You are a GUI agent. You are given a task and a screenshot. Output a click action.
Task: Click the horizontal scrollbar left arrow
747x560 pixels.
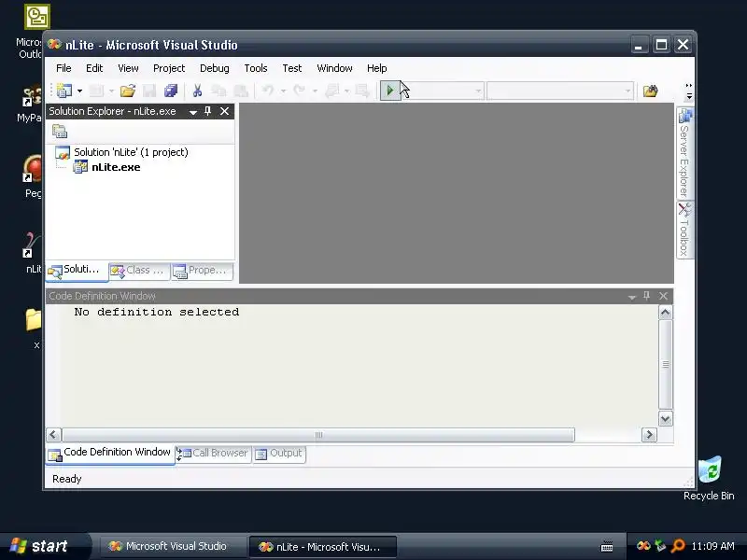tap(53, 435)
